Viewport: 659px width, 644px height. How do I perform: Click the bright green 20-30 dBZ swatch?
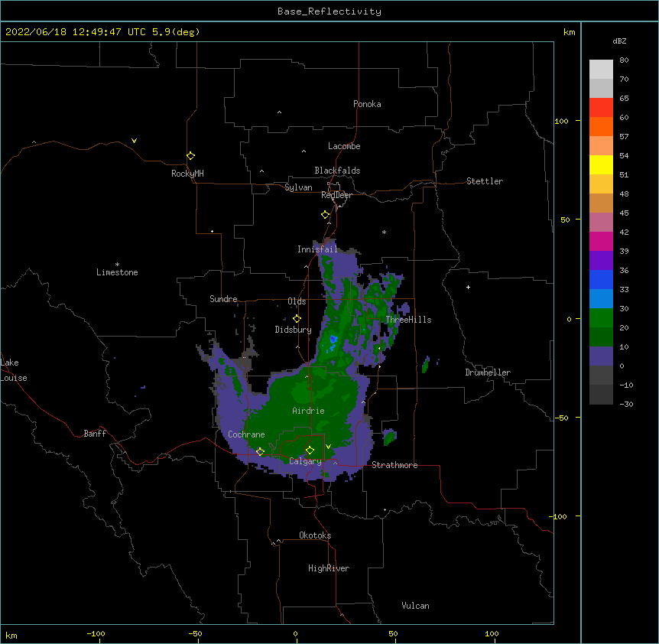point(601,318)
